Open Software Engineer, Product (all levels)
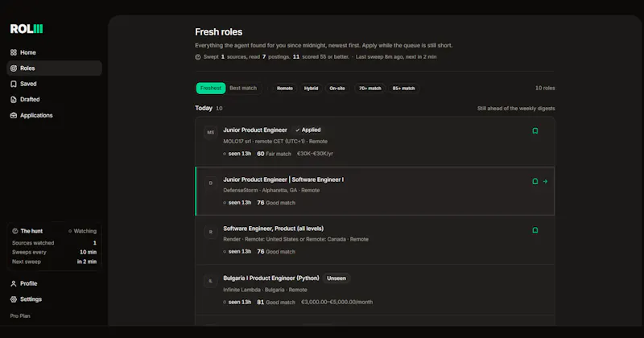Image resolution: width=644 pixels, height=338 pixels. point(273,229)
